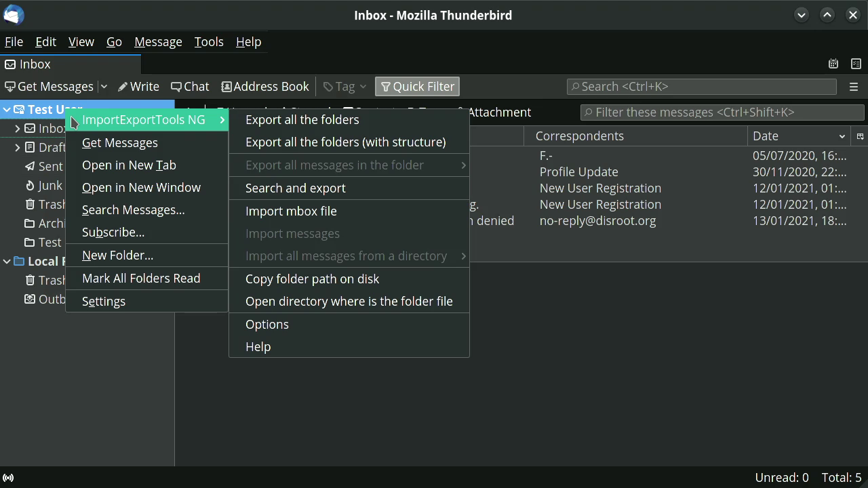Open the Help menu in menu bar
Viewport: 868px width, 488px height.
coord(248,42)
